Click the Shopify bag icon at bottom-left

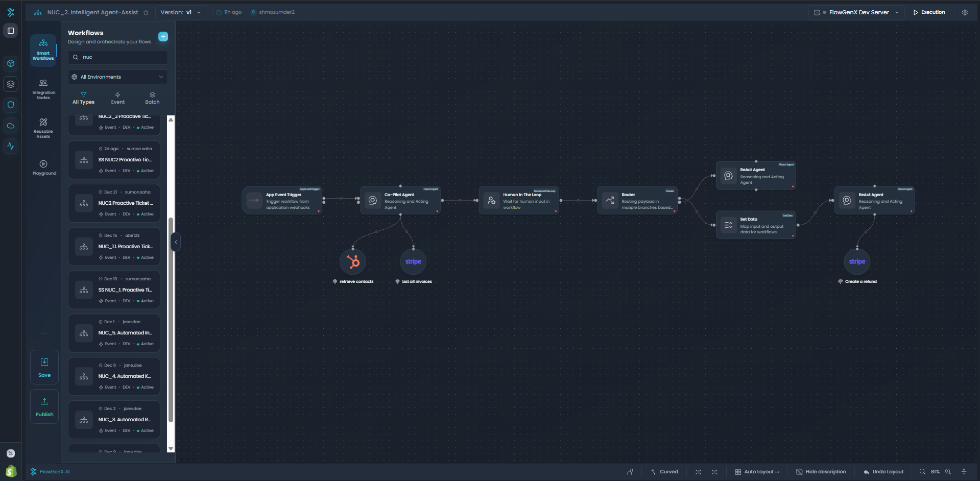coord(11,471)
